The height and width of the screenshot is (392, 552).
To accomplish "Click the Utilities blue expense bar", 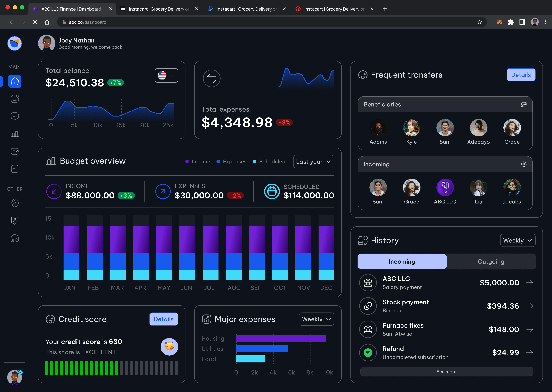I will (262, 349).
